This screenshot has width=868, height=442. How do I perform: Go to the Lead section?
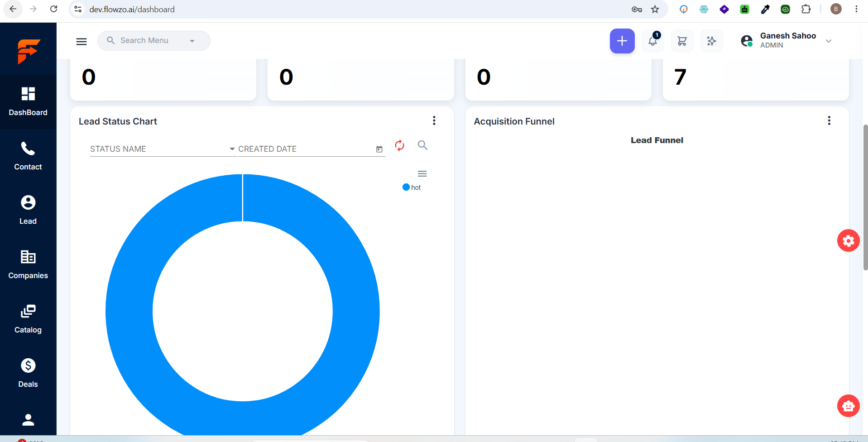28,211
